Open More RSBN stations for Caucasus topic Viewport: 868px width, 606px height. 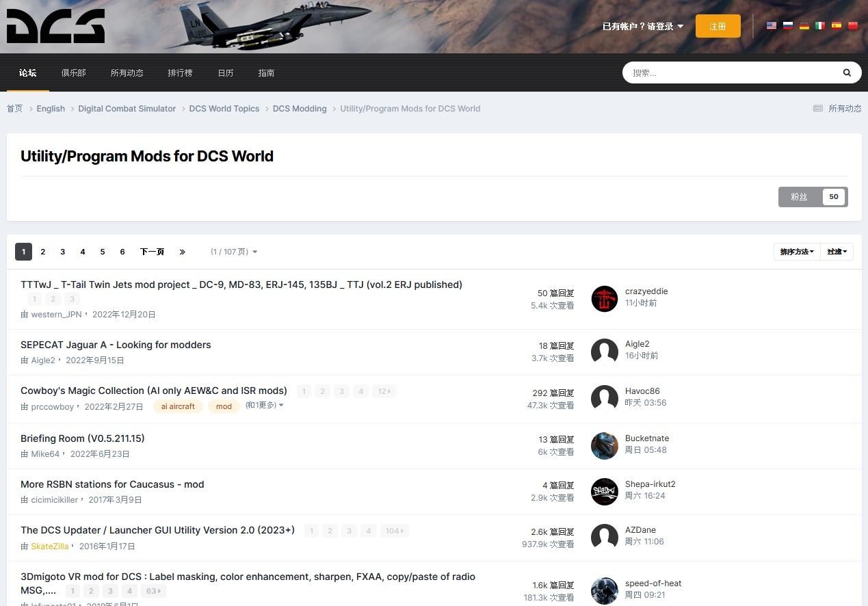pos(112,484)
